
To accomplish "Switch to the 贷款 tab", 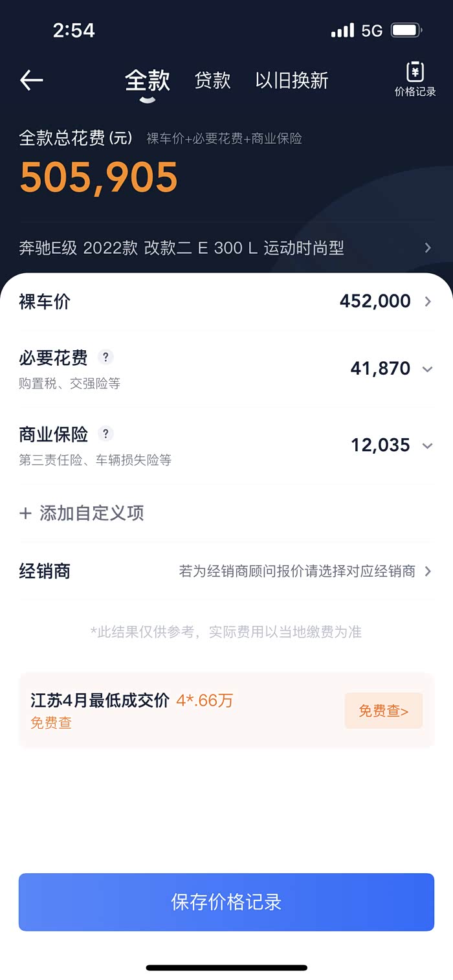I will point(212,80).
